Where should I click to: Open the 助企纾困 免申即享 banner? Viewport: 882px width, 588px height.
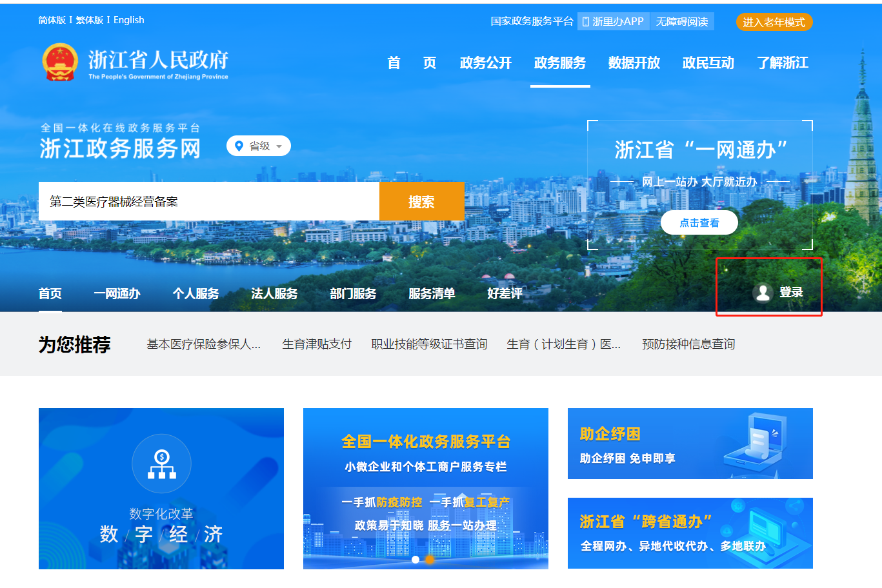click(690, 444)
